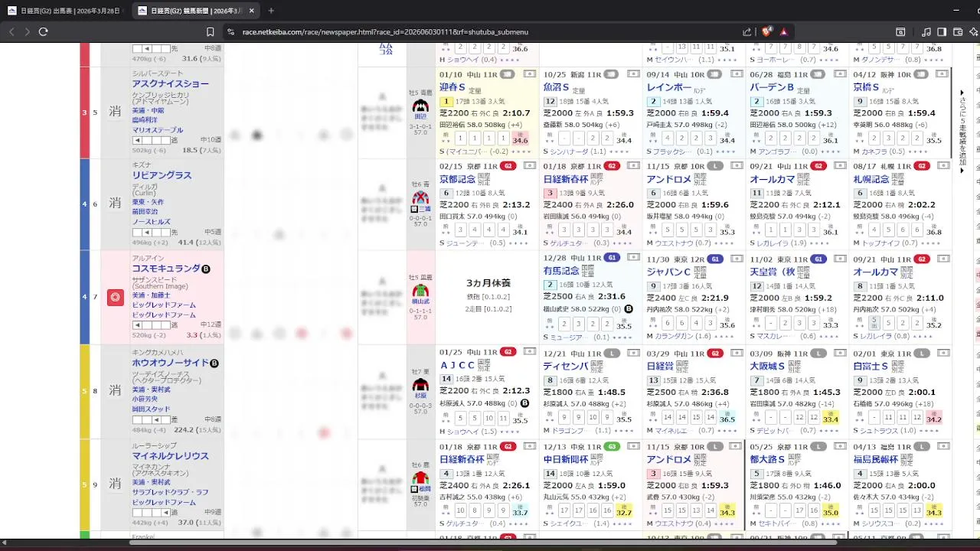Open 大阪城S race result link

coord(768,367)
